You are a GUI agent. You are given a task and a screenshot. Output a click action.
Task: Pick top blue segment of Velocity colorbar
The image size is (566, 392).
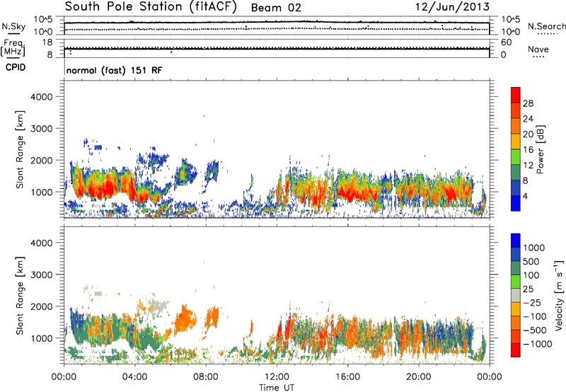(x=516, y=241)
